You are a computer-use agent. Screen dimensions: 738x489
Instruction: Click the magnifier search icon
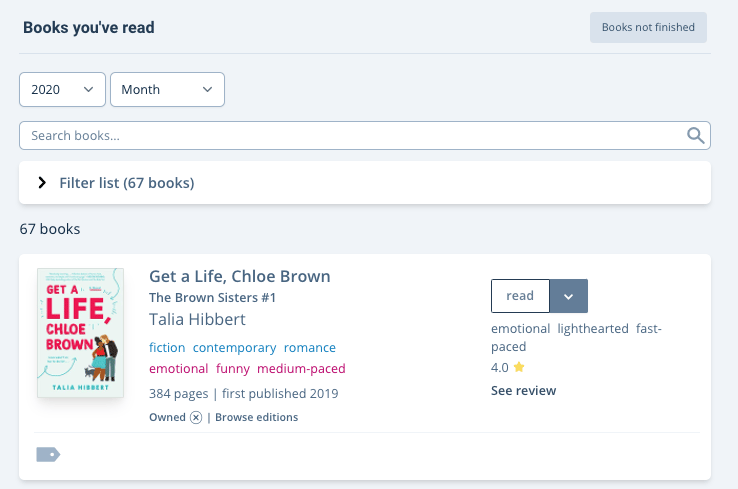[x=695, y=136]
